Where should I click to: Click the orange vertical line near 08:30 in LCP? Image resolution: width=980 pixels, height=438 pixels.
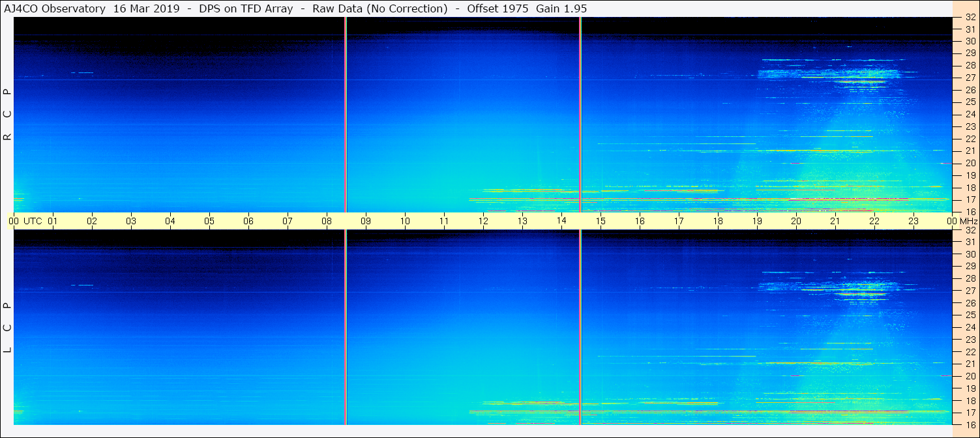coord(346,327)
